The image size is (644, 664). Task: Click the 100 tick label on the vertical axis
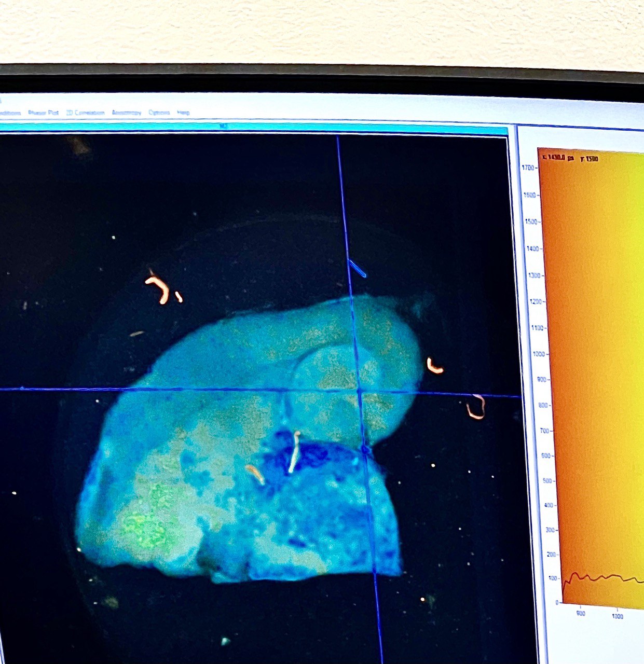tap(554, 578)
